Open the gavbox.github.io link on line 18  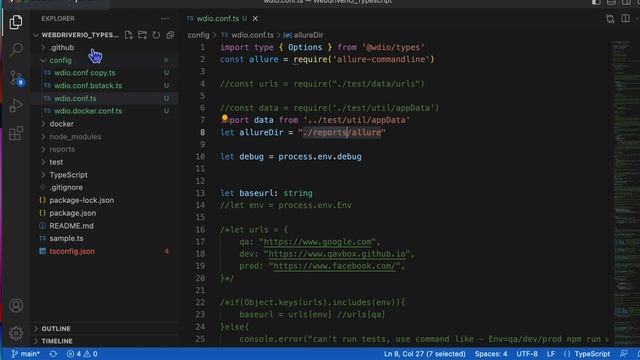pos(337,254)
